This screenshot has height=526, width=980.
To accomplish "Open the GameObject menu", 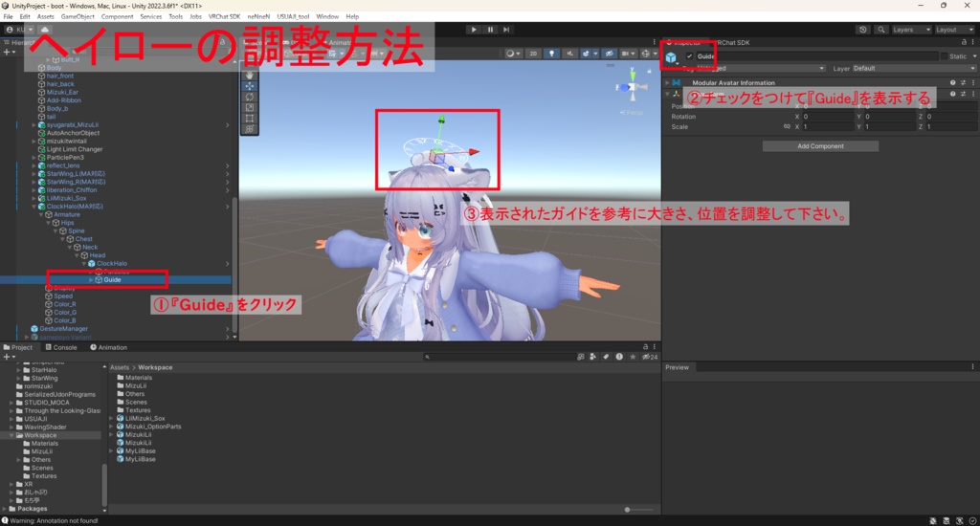I will (78, 17).
